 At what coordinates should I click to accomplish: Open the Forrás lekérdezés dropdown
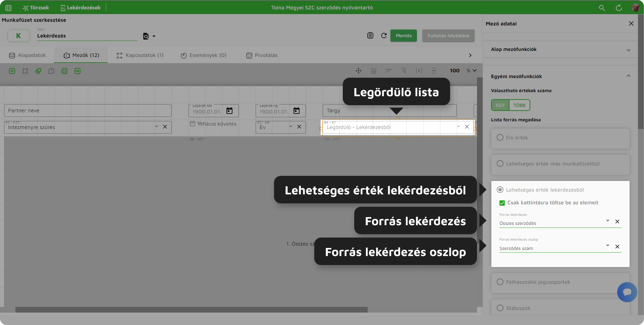[608, 221]
